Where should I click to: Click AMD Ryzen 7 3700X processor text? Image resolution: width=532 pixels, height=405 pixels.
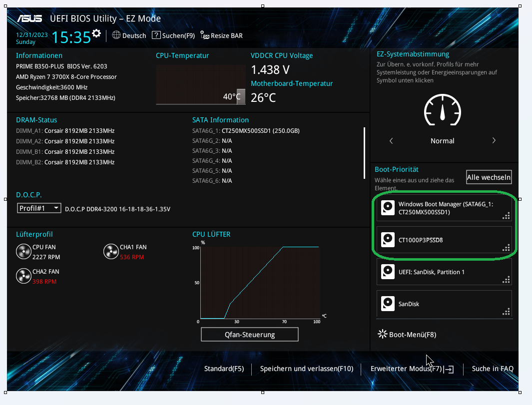pos(66,77)
